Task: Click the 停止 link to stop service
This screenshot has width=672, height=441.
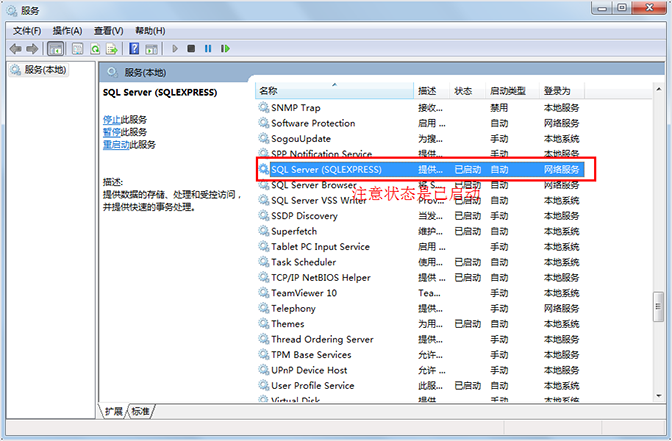Action: (111, 119)
